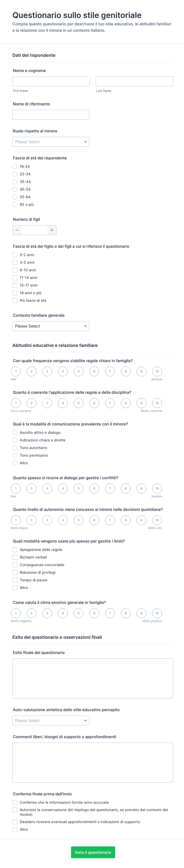Select Tono permissivo radio option
The height and width of the screenshot is (868, 184).
tap(15, 455)
